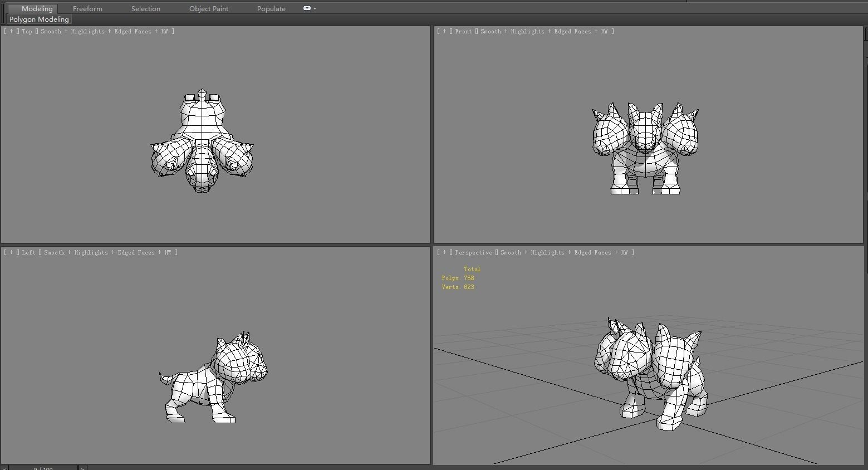Click the next frame arrow beside time slider

coord(82,468)
